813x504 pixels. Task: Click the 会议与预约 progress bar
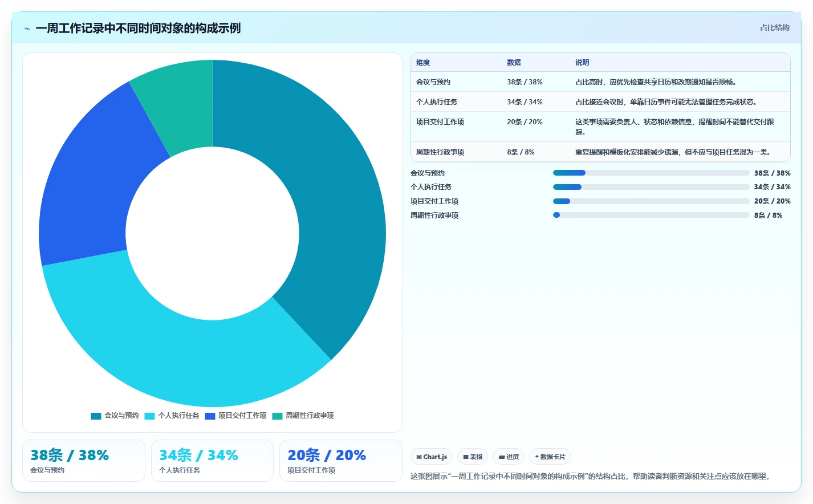pyautogui.click(x=651, y=173)
